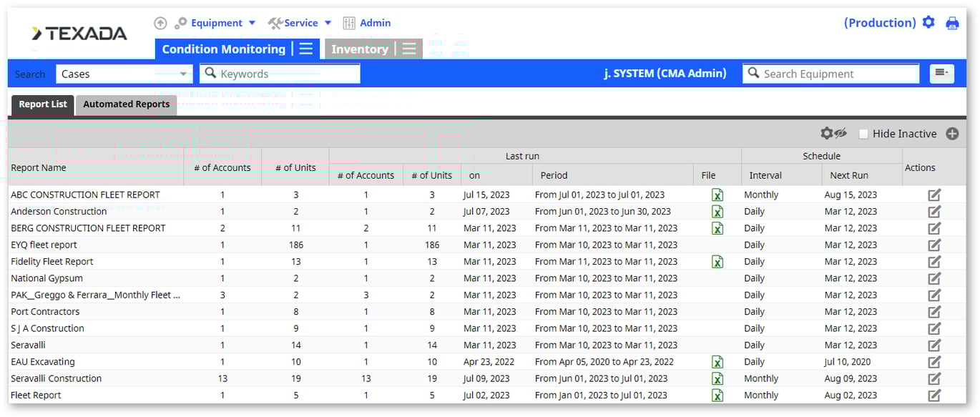The image size is (980, 417).
Task: Click the Fidelity Fleet Report name
Action: tap(52, 262)
